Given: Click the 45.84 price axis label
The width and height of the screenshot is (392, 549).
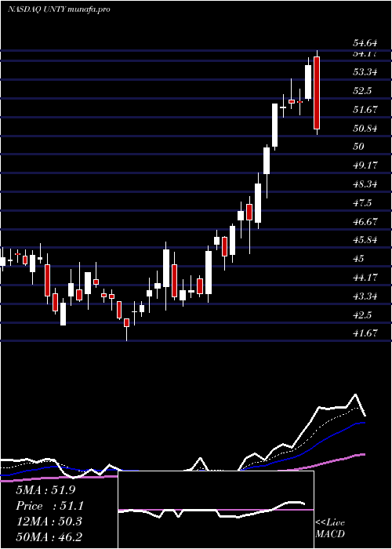Looking at the screenshot, I should click(x=365, y=240).
